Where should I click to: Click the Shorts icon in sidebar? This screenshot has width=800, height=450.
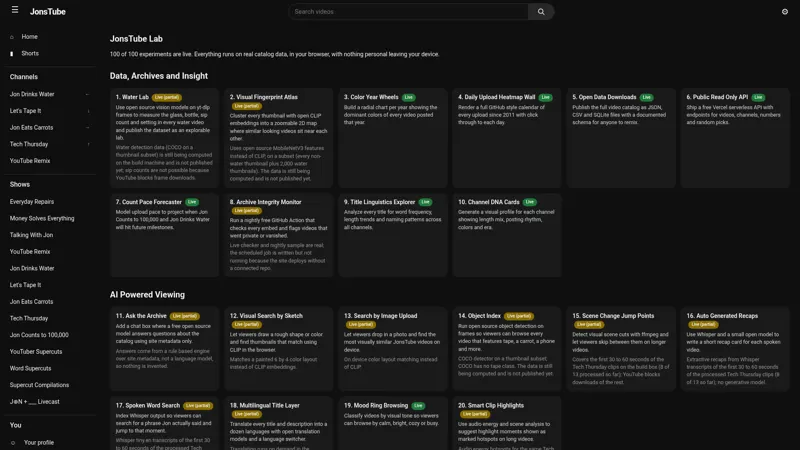12,54
